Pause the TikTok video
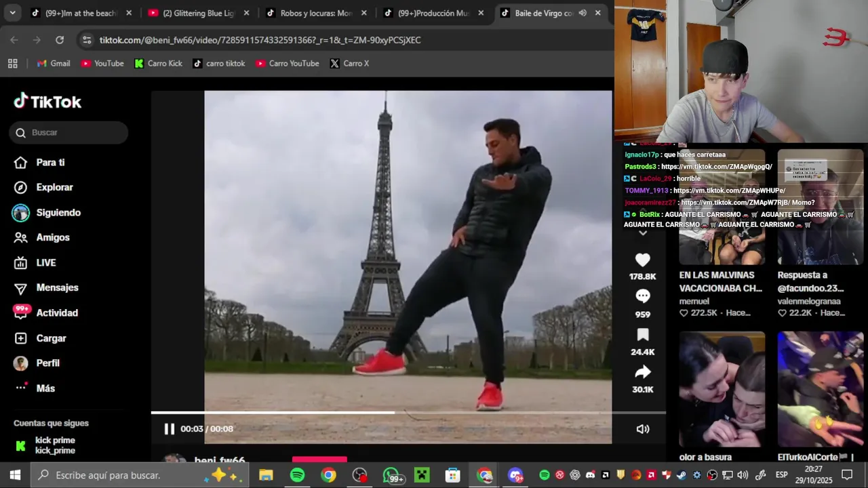Screen dimensions: 868x488 click(169, 428)
